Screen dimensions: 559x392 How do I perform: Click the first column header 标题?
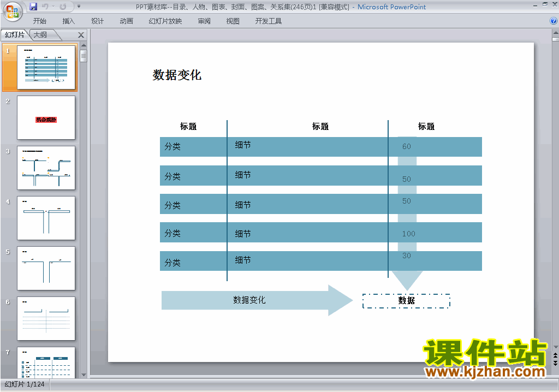(x=188, y=126)
